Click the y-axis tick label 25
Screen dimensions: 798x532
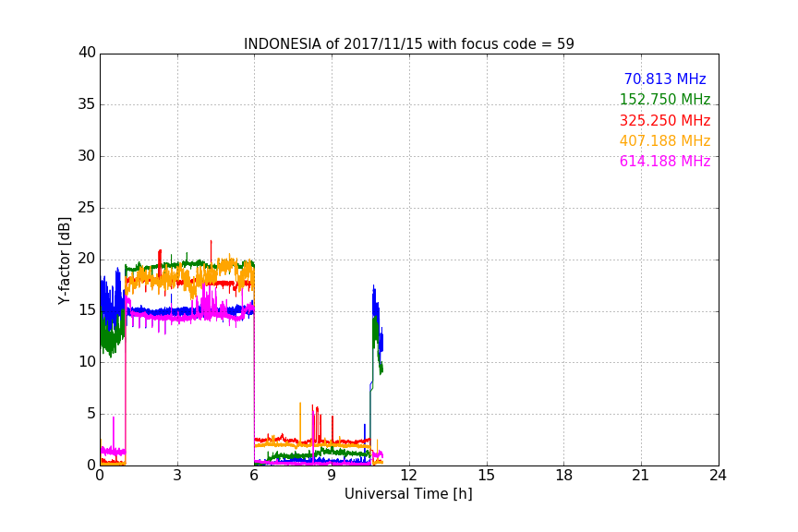pyautogui.click(x=87, y=207)
